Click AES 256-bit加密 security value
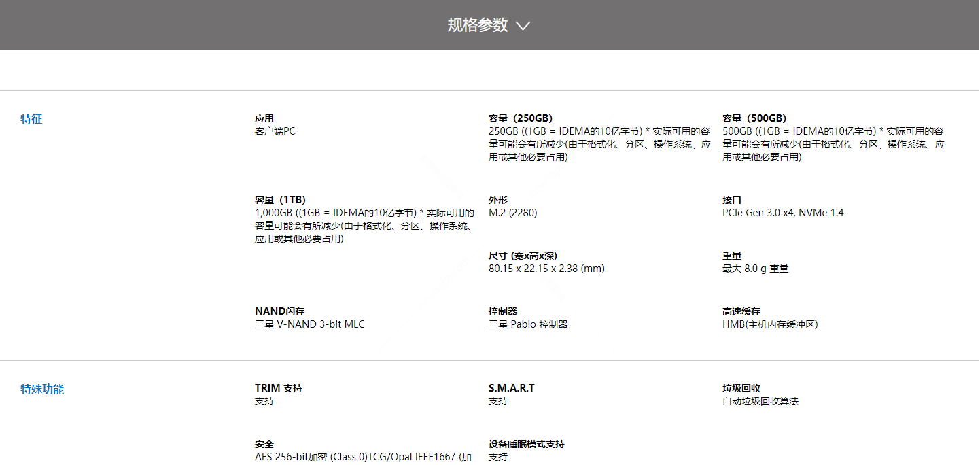Screen dimensions: 980x465 (x=363, y=457)
